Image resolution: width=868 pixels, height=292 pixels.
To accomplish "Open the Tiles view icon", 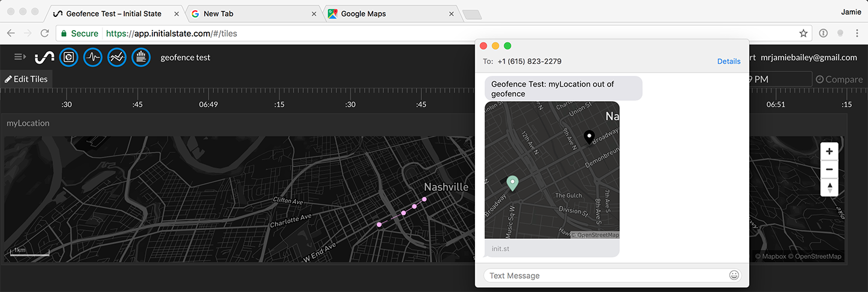I will coord(69,57).
